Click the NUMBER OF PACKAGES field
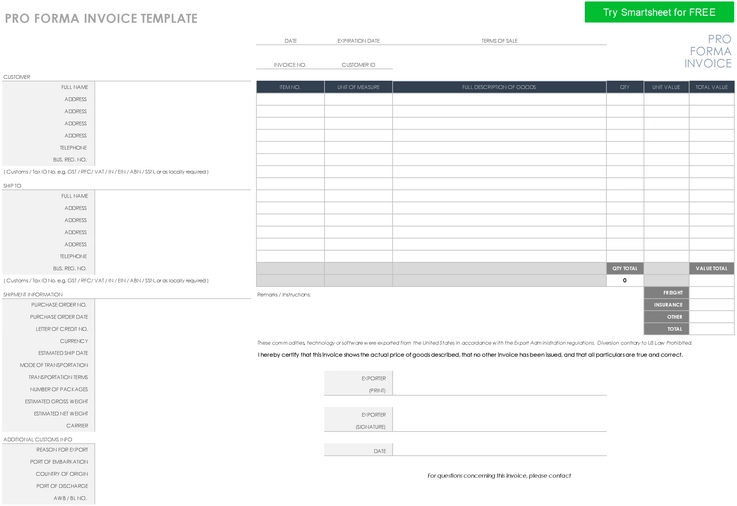The height and width of the screenshot is (506, 737). point(173,389)
